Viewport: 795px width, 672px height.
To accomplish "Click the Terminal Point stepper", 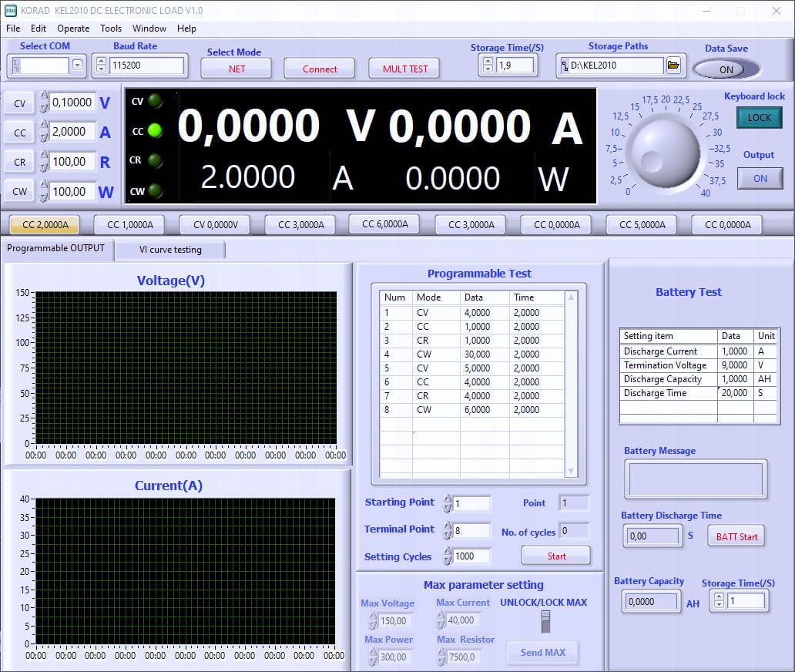I will (x=447, y=530).
